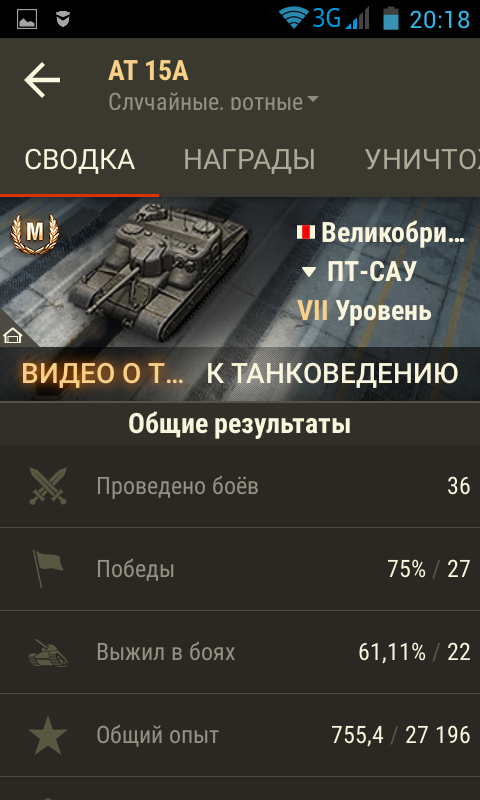Tap the garage house icon on the tank image
Screen dimensions: 480x800
coord(13,336)
